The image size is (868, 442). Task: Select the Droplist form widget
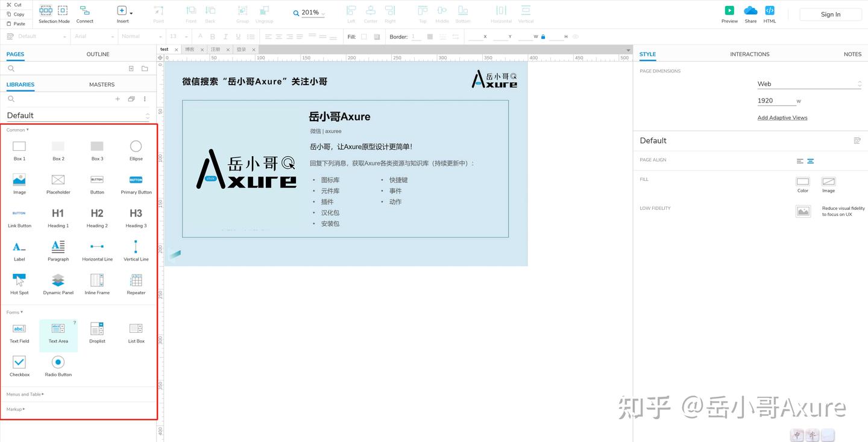tap(97, 333)
